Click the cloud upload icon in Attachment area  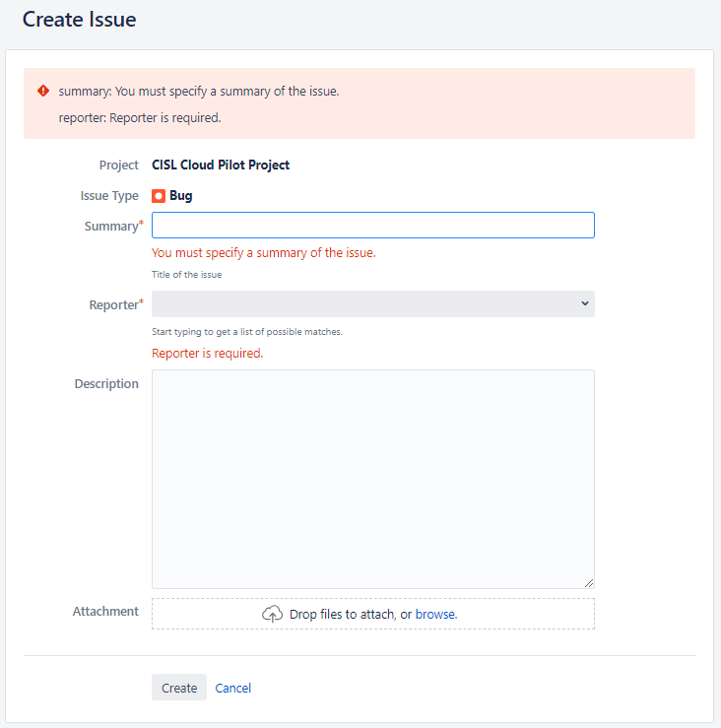pyautogui.click(x=272, y=614)
